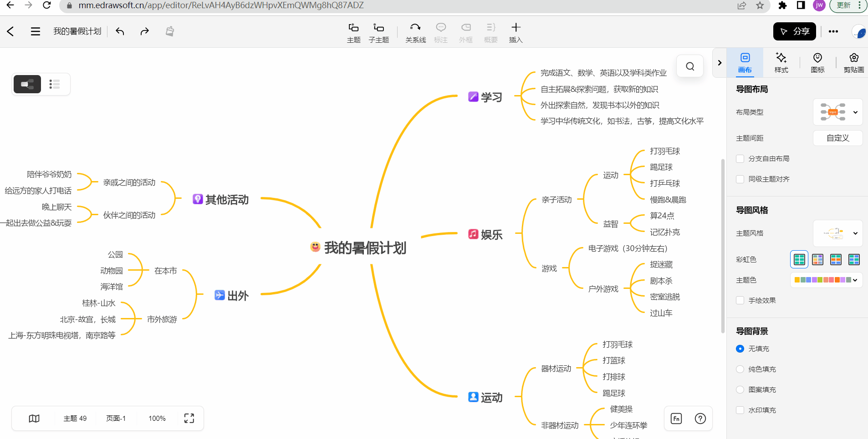This screenshot has width=868, height=439.
Task: Switch to the 剪贴画 tab
Action: [853, 63]
